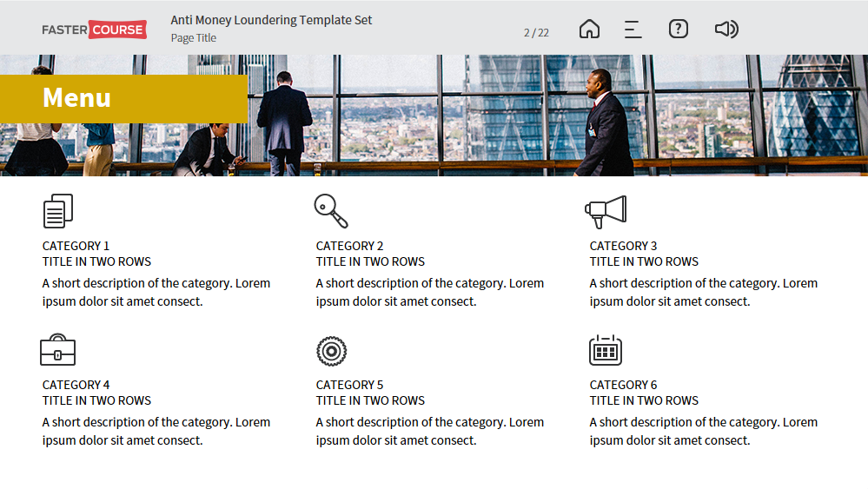Toggle audio with the speaker icon
This screenshot has width=868, height=489.
click(x=726, y=29)
